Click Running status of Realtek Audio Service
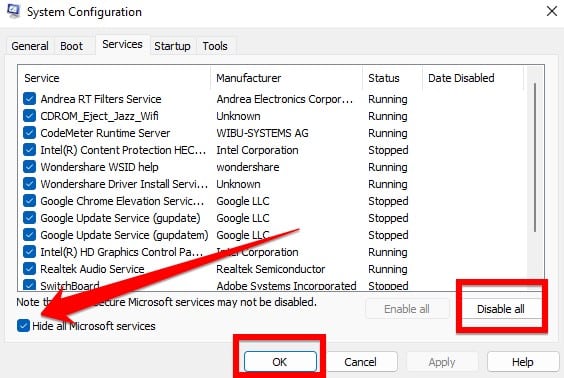The width and height of the screenshot is (564, 378). 388,269
